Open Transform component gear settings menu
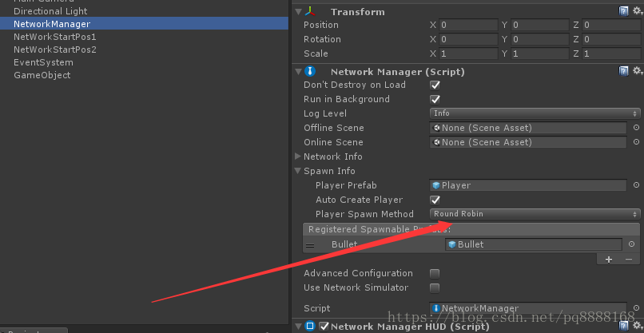The image size is (644, 333). point(637,11)
